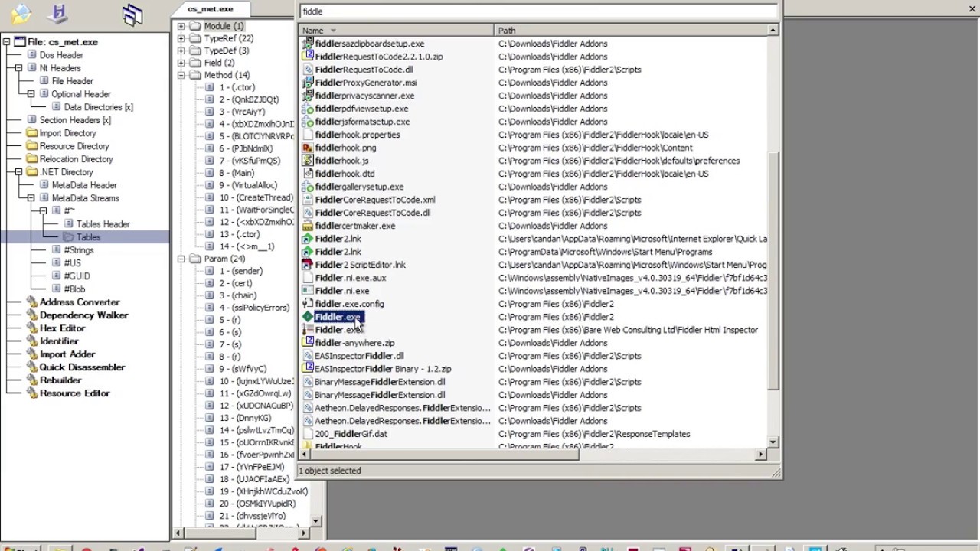This screenshot has width=980, height=551.
Task: Click the Relocation Directory folder icon
Action: pyautogui.click(x=31, y=159)
